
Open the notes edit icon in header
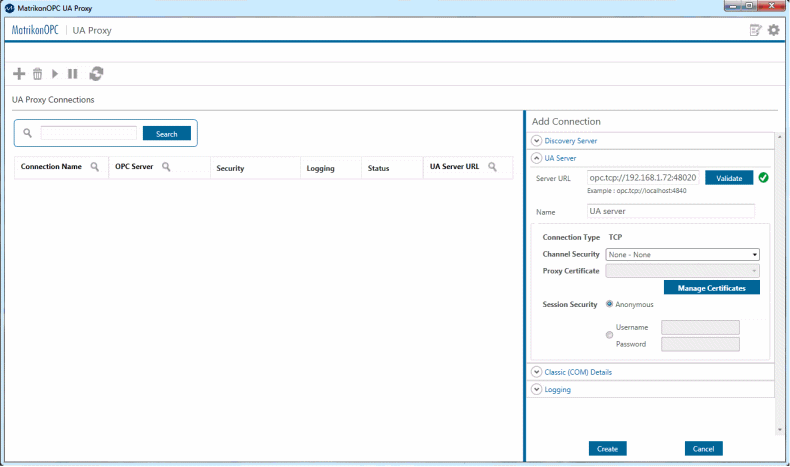pos(756,30)
